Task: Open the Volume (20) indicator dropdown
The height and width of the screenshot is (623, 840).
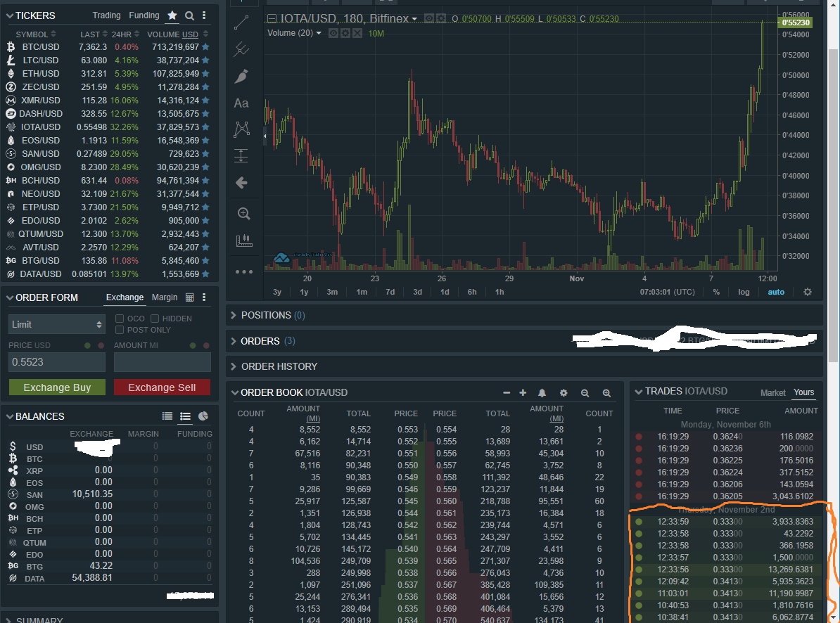Action: [x=319, y=33]
